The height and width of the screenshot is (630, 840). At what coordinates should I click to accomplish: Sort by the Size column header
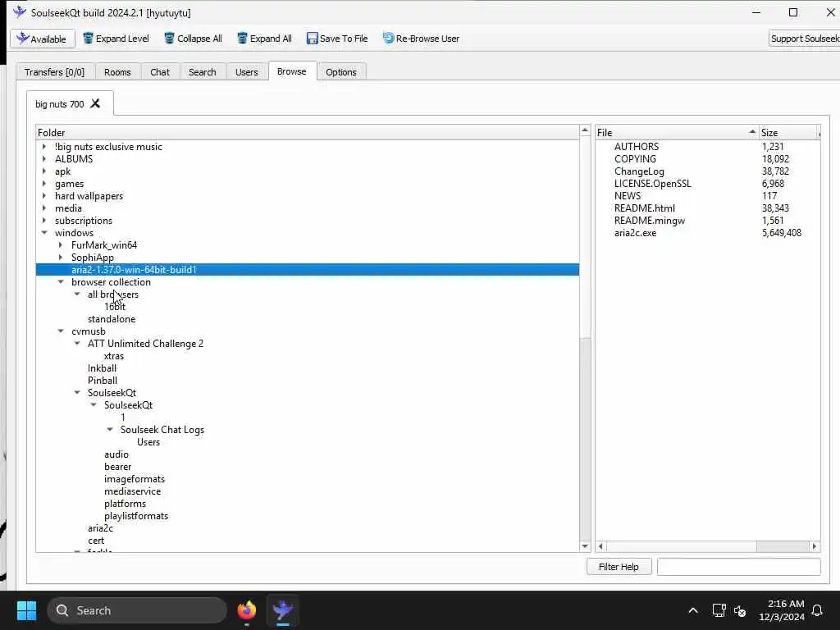(x=788, y=132)
